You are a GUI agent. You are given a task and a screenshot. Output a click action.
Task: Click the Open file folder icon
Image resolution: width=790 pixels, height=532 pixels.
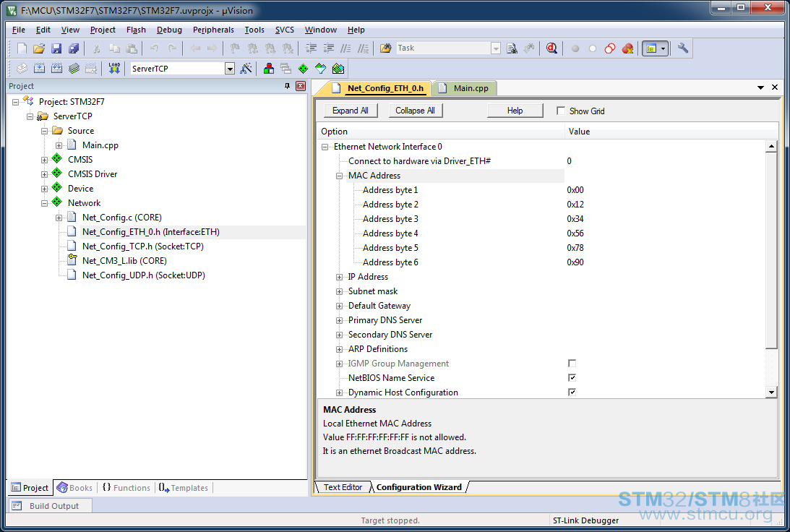click(39, 48)
